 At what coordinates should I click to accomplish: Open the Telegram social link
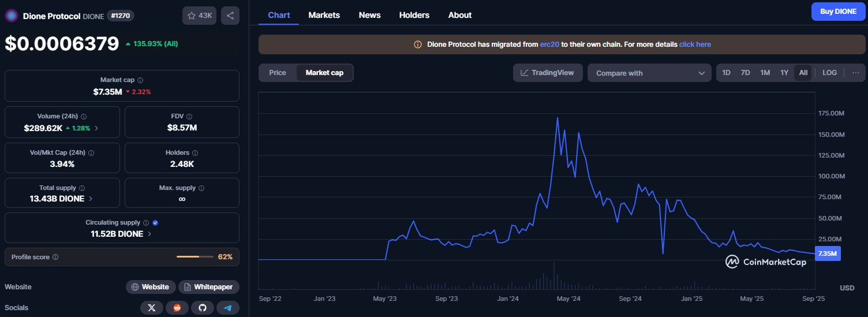228,308
